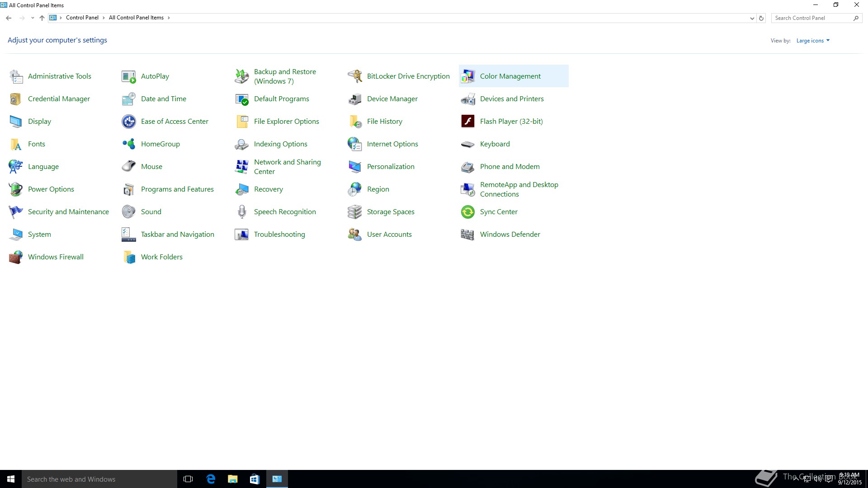Screen dimensions: 868x488
Task: Open the Administrative Tools icon
Action: click(16, 76)
